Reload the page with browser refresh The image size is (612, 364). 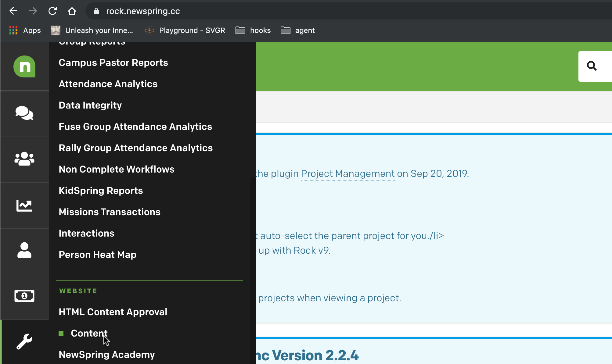52,11
